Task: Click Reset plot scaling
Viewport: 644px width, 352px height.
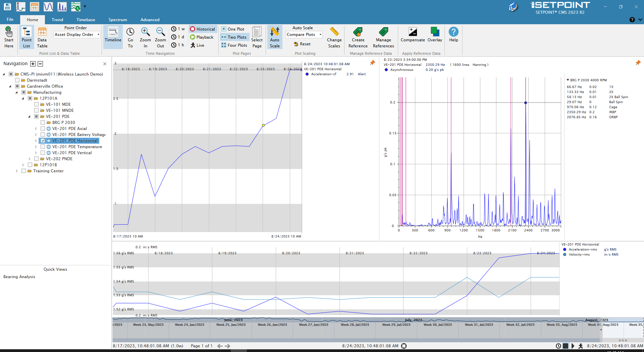Action: pos(302,44)
